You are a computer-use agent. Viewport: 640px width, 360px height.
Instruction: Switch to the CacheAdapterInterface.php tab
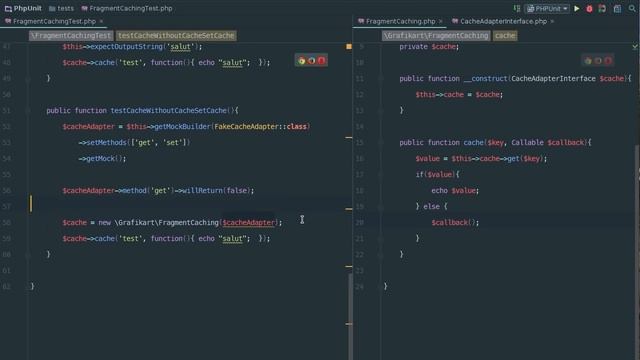pyautogui.click(x=503, y=21)
